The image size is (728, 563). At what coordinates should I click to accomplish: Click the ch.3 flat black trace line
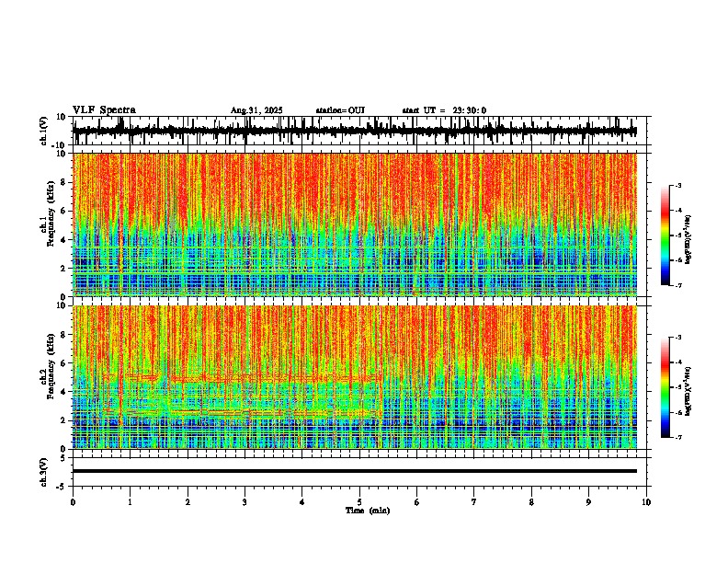355,471
